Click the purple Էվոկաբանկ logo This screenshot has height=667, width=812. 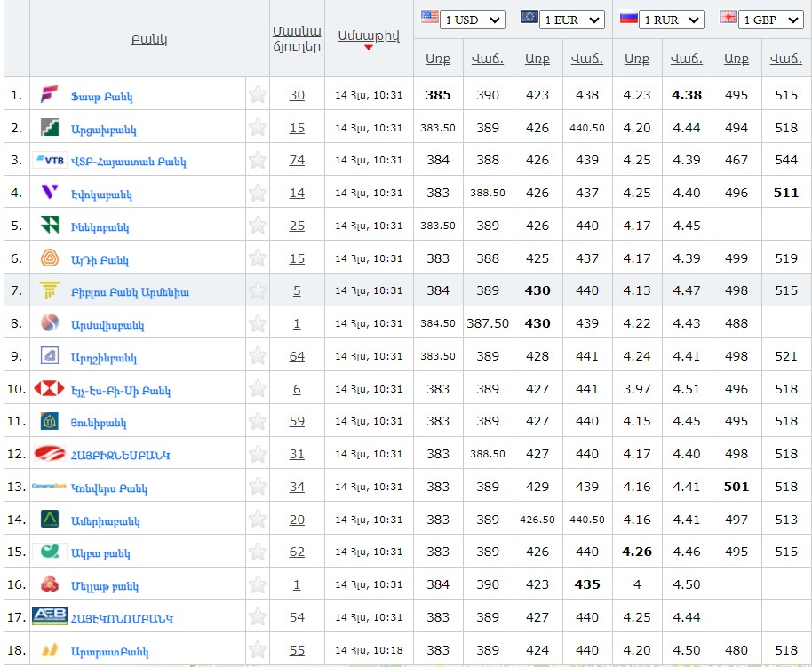[50, 193]
